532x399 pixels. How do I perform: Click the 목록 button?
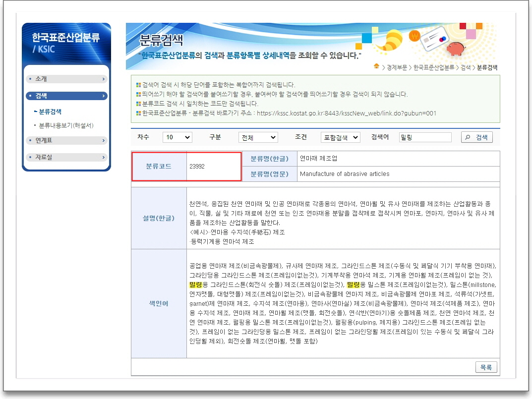pos(486,367)
